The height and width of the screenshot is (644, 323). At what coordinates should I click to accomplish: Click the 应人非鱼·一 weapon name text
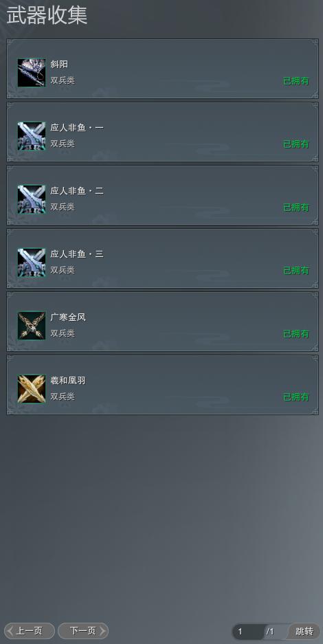pos(77,127)
